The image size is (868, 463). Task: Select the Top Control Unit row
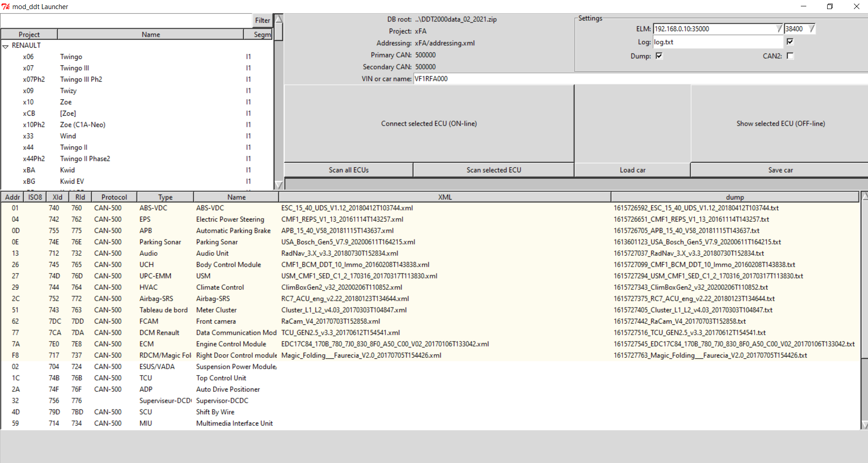[430, 378]
